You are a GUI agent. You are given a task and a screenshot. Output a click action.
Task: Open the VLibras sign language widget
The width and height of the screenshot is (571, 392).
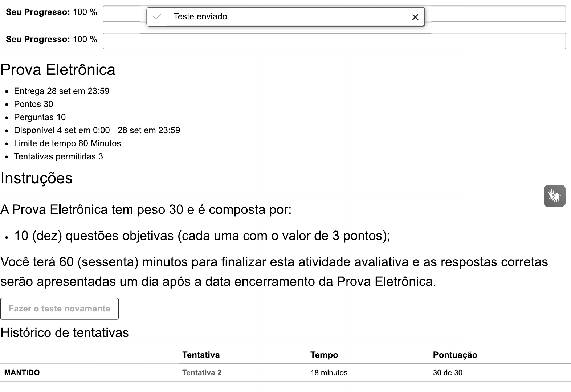(554, 196)
